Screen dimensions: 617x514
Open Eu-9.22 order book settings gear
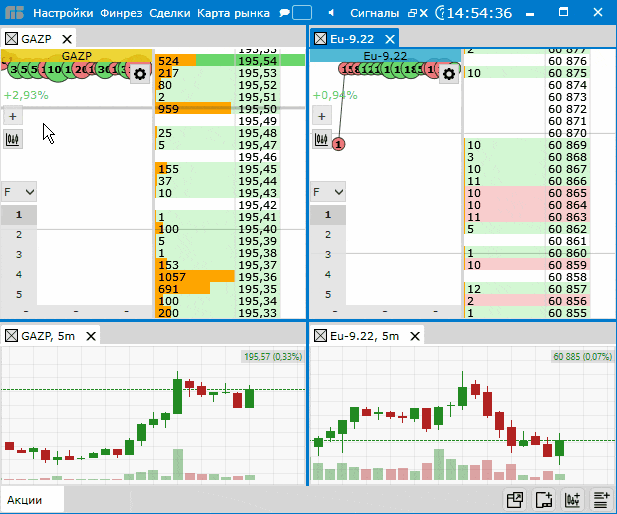pos(449,74)
